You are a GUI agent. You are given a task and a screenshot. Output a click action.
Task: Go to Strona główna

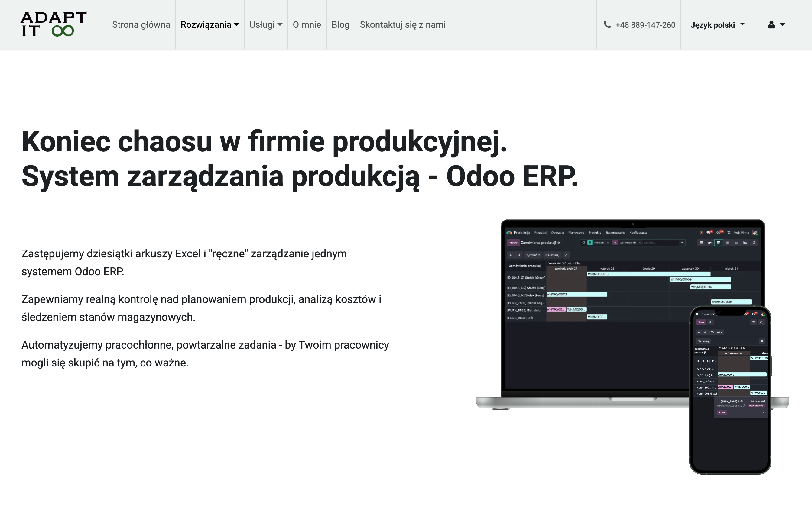tap(141, 24)
